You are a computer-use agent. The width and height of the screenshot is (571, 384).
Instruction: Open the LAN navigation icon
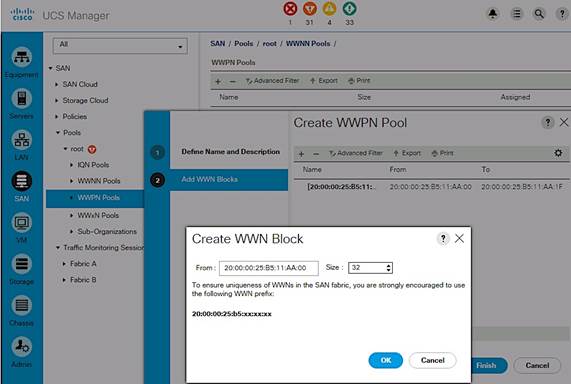pyautogui.click(x=21, y=140)
